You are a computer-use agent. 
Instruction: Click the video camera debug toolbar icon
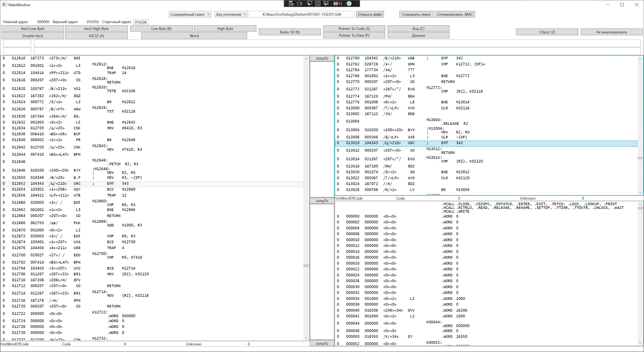tap(299, 4)
